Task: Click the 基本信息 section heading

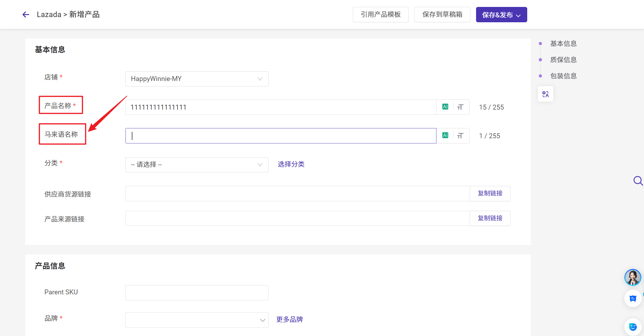Action: tap(50, 50)
